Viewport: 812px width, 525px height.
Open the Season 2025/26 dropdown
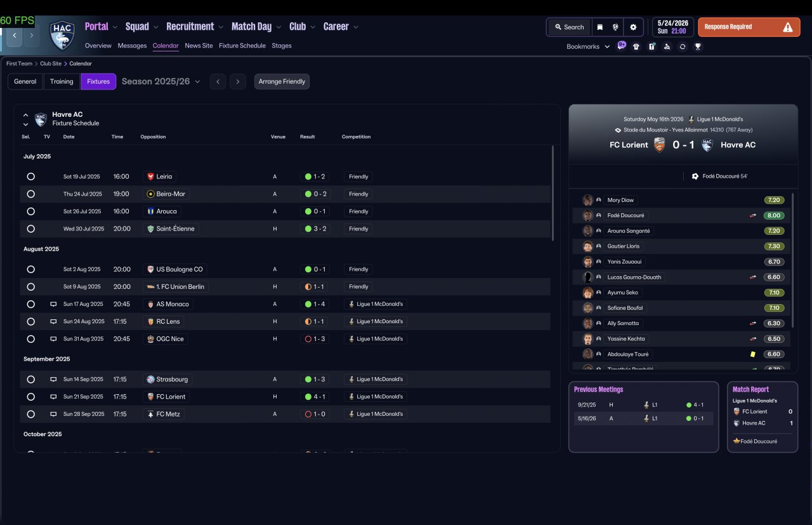[161, 81]
